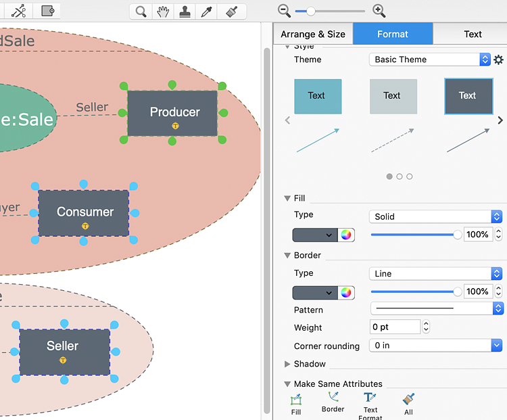Open Fill Type dropdown Solid

[x=435, y=216]
